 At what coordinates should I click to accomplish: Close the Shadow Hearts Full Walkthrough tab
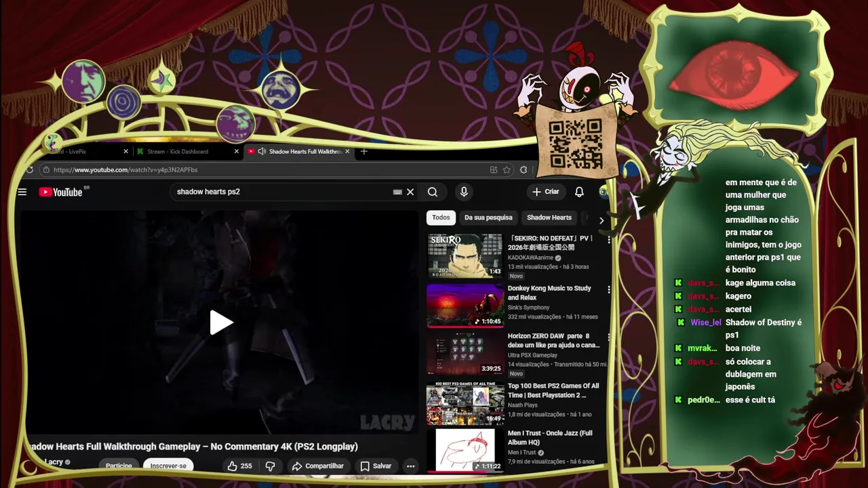coord(348,151)
